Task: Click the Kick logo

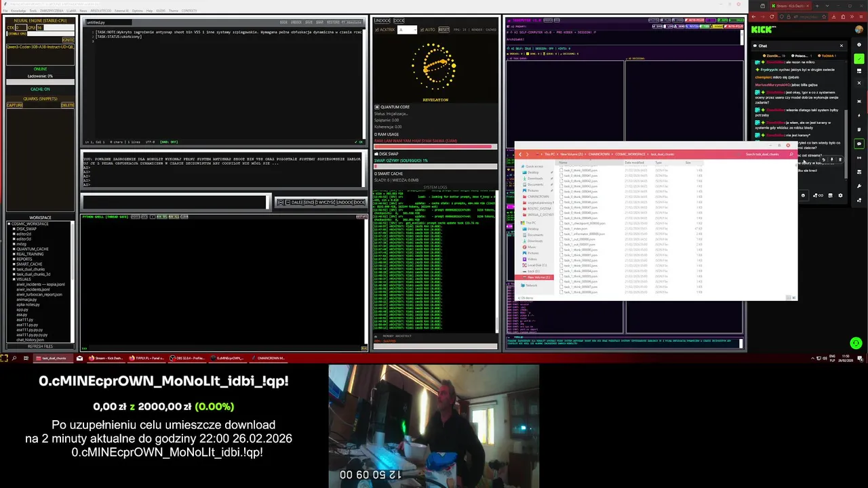Action: [x=763, y=30]
